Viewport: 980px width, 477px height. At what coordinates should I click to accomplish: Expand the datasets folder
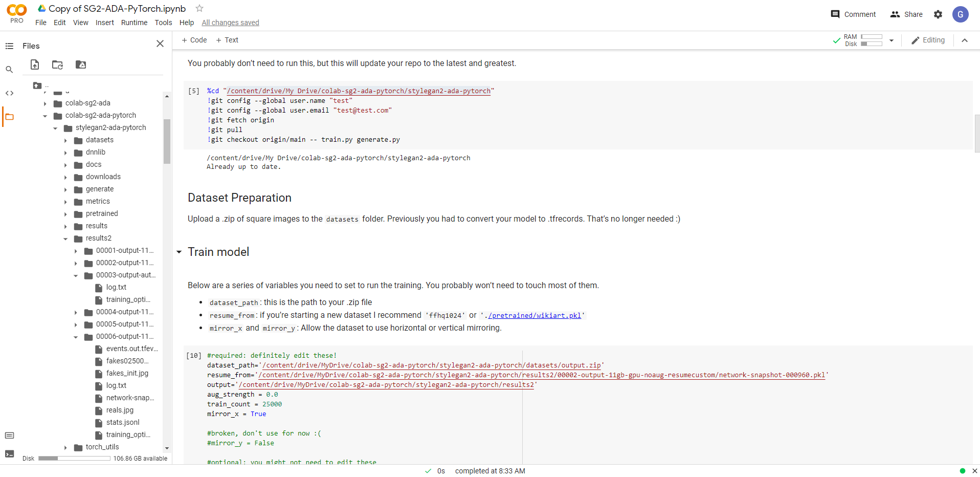(65, 140)
